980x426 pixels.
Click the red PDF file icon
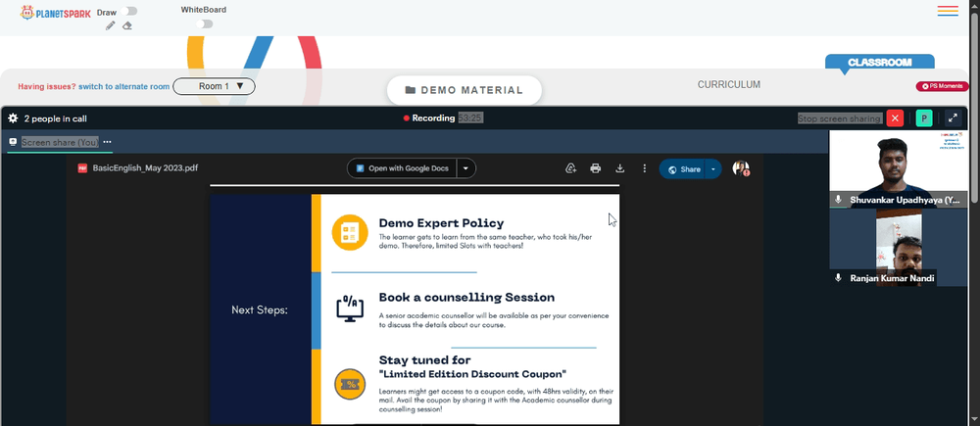[82, 168]
